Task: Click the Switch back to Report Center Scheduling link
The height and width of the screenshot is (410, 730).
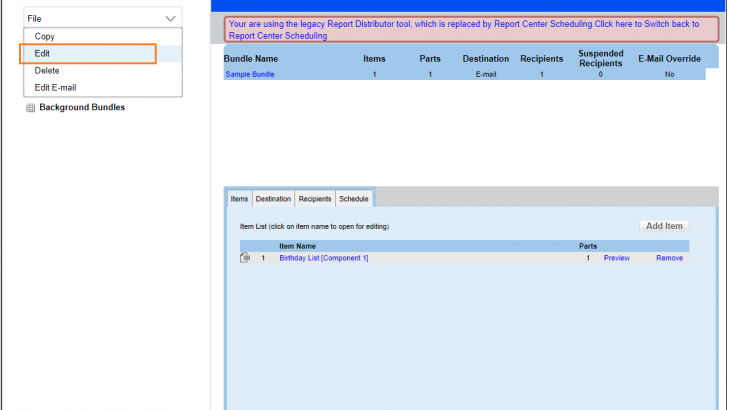Action: click(x=464, y=30)
